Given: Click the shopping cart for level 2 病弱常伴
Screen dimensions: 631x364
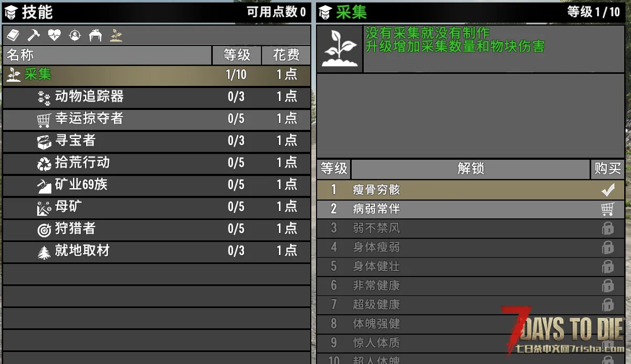Looking at the screenshot, I should click(607, 209).
